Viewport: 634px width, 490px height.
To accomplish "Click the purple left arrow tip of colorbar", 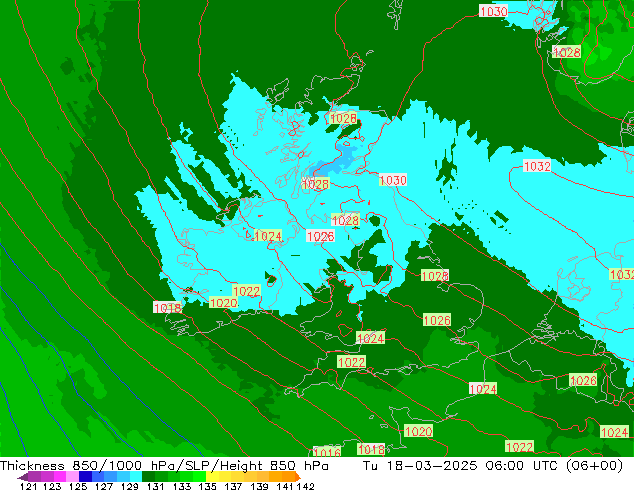I will pos(23,477).
